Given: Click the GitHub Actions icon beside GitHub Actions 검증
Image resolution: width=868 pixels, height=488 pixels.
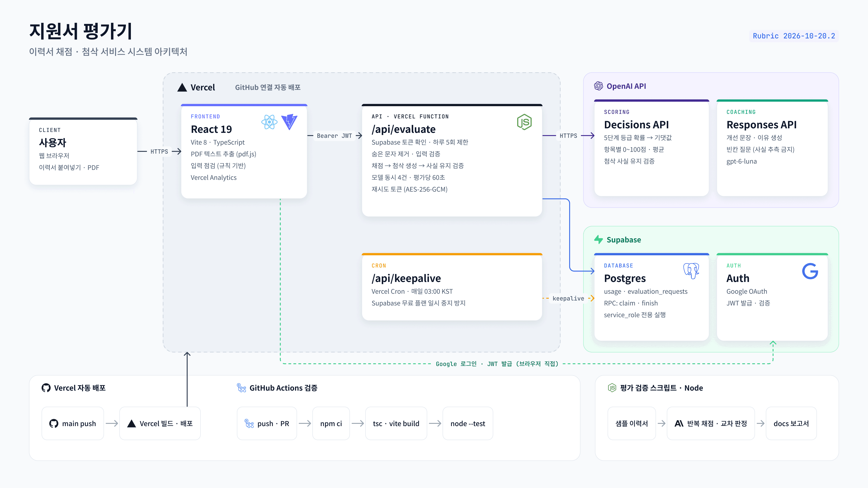Looking at the screenshot, I should (x=241, y=388).
